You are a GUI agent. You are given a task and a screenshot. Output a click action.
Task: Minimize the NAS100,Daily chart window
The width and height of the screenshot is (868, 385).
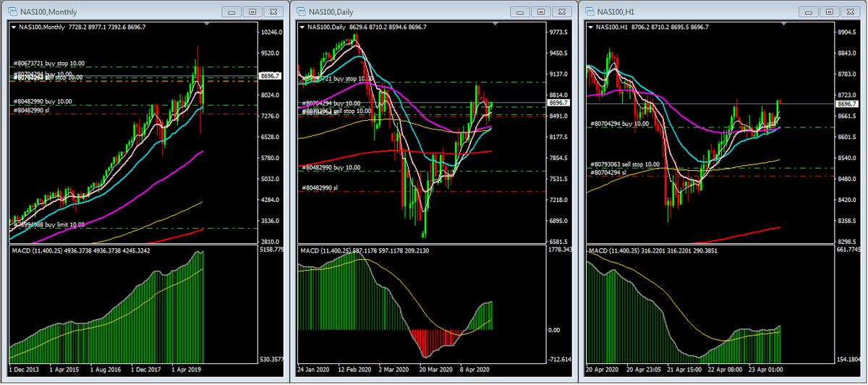tap(520, 12)
